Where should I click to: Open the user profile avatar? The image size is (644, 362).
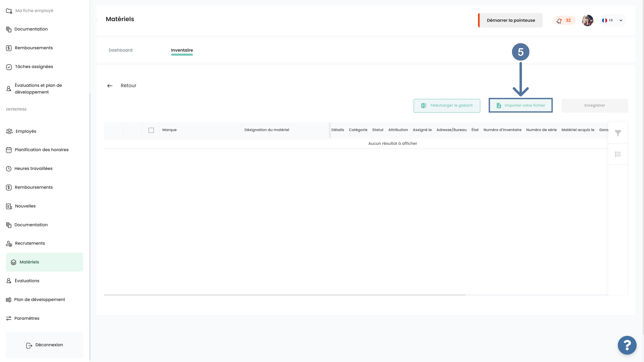[x=588, y=20]
